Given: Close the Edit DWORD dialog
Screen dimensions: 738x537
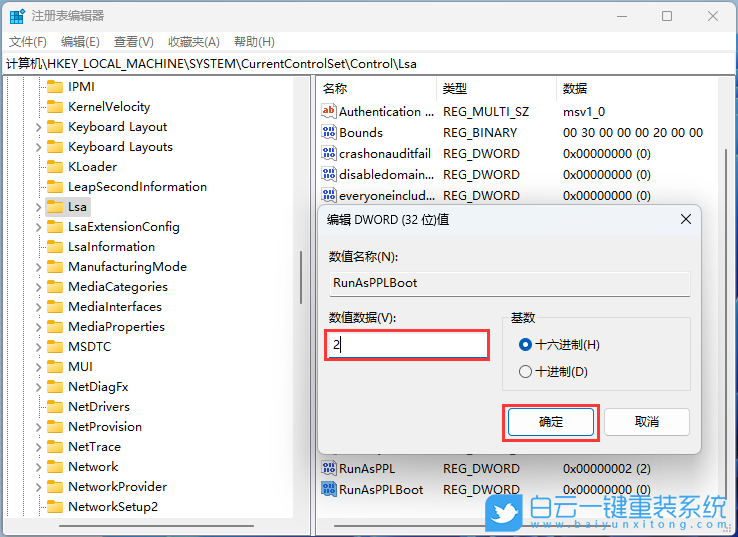Looking at the screenshot, I should point(686,219).
